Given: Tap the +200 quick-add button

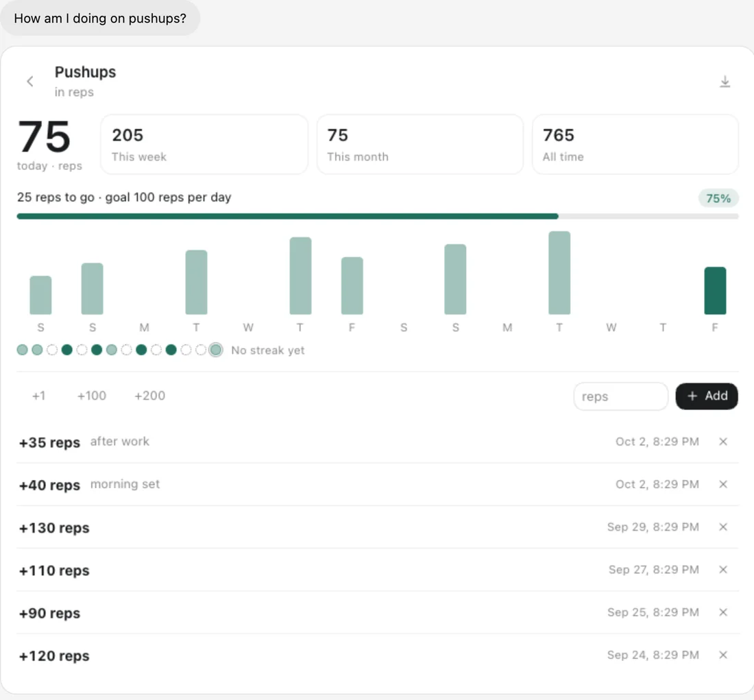Looking at the screenshot, I should click(150, 396).
